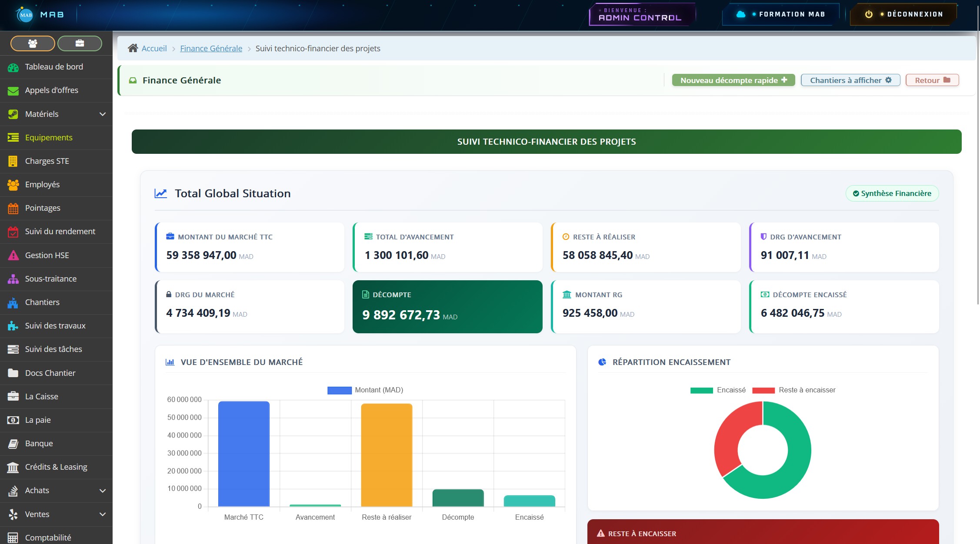Click the Matériels sidebar icon
The image size is (980, 544).
click(x=13, y=114)
